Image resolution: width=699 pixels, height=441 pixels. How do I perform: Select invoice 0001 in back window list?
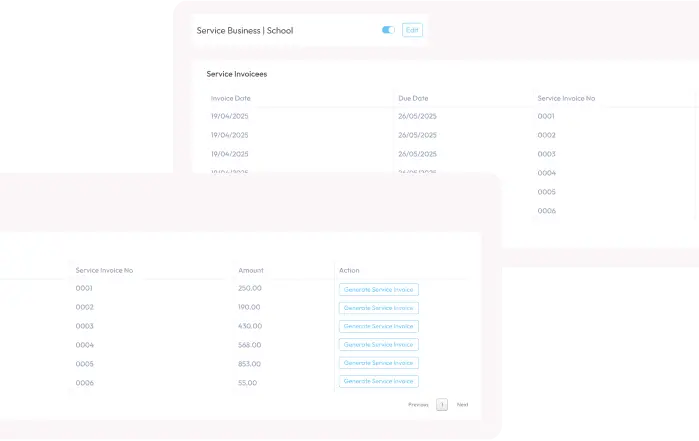546,116
